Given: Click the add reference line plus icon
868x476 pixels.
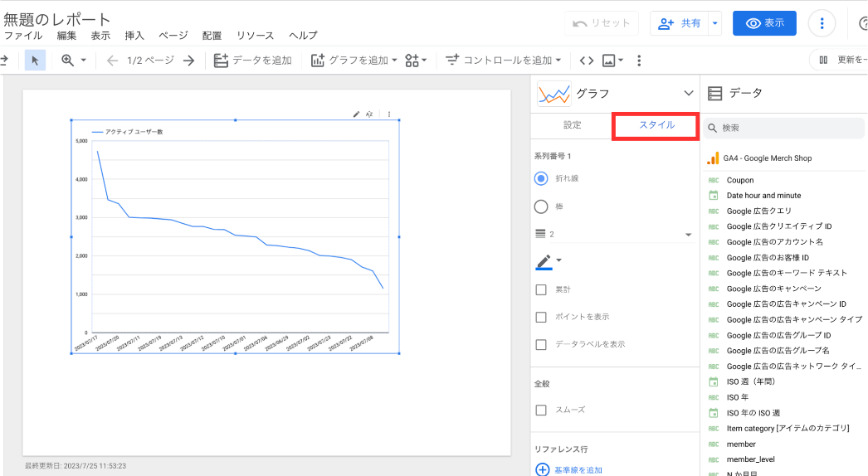Looking at the screenshot, I should [543, 470].
